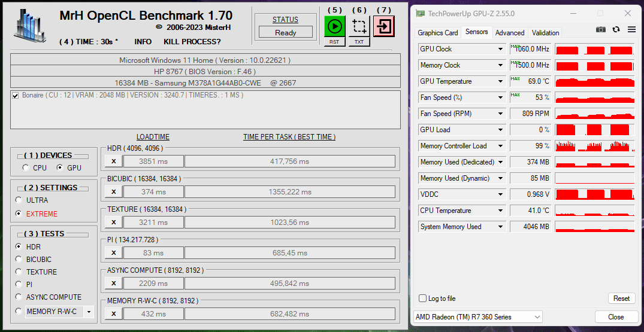Screen dimensions: 644x332
Task: Open the GPU Temperature sensor dropdown
Action: 500,81
